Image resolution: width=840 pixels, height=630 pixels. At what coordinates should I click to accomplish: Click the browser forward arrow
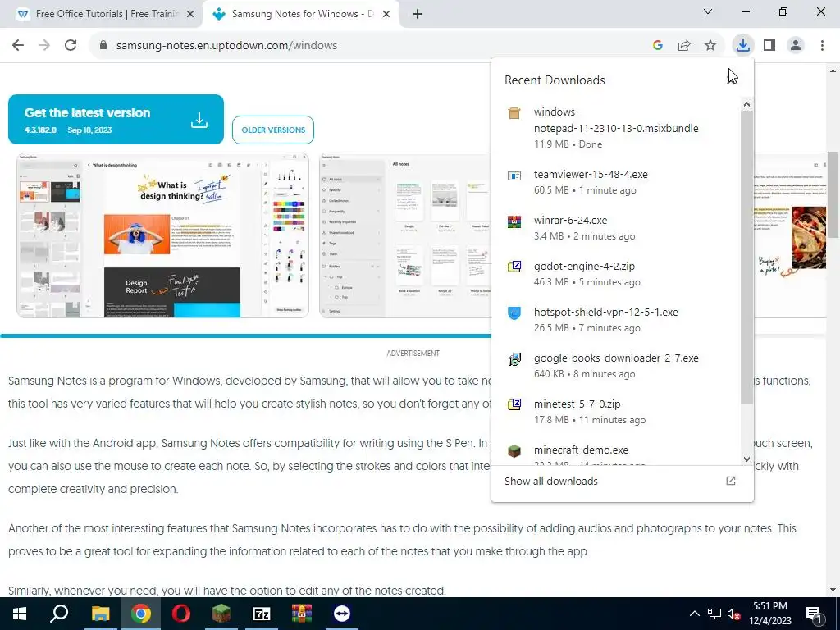coord(44,46)
